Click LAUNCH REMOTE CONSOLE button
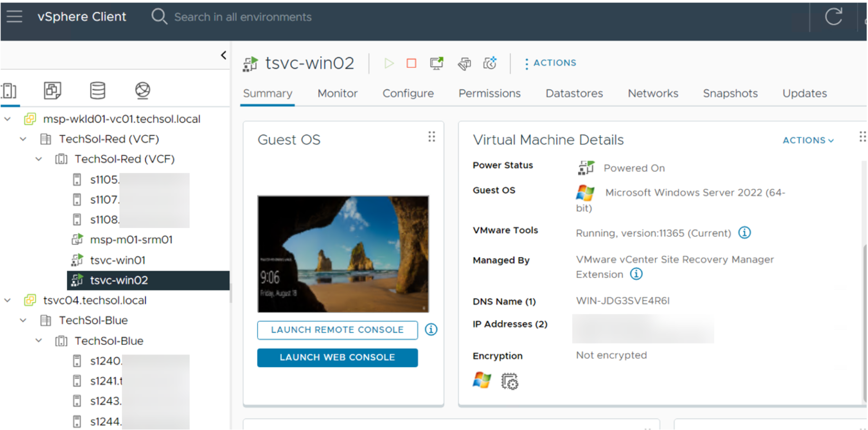The image size is (868, 430). [338, 330]
